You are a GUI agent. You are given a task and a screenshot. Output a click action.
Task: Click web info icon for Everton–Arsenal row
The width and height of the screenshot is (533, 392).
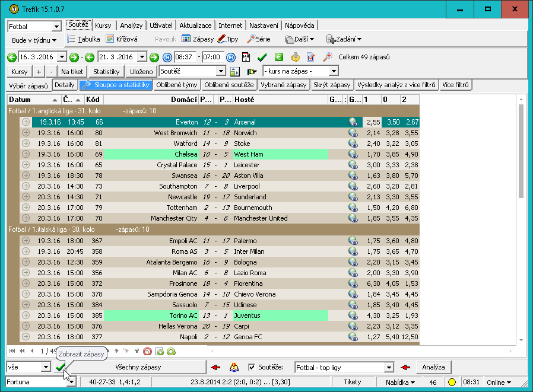(x=353, y=122)
